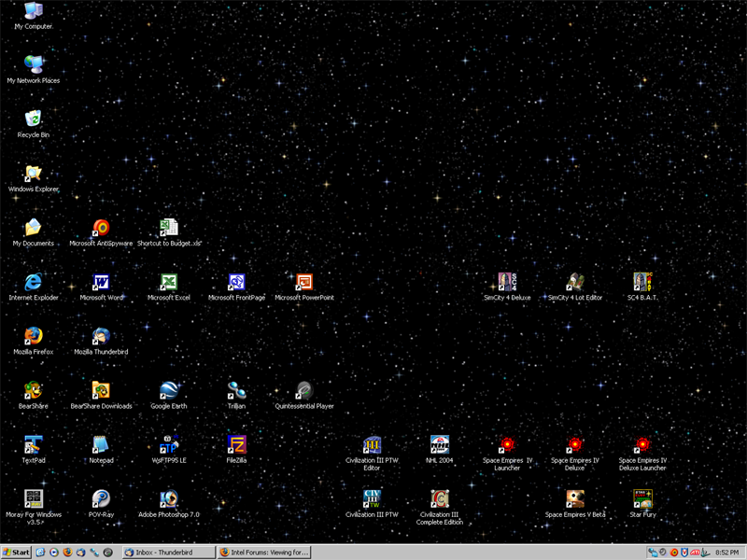Select the POV-Ray desktop icon
747x560 pixels.
101,499
